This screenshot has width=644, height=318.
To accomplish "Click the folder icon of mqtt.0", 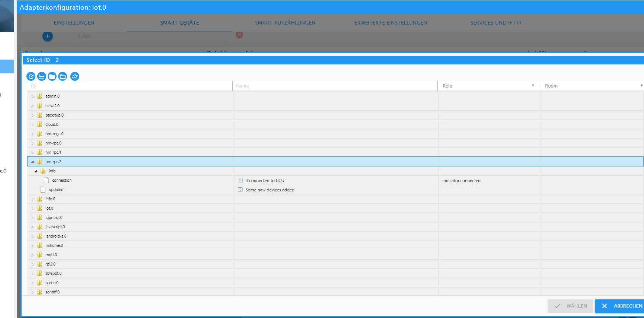I will pyautogui.click(x=40, y=255).
